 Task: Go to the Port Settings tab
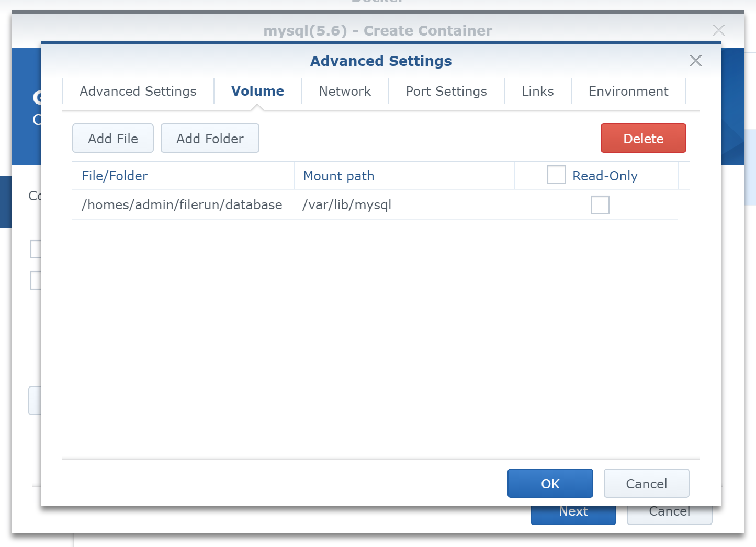[x=446, y=92]
